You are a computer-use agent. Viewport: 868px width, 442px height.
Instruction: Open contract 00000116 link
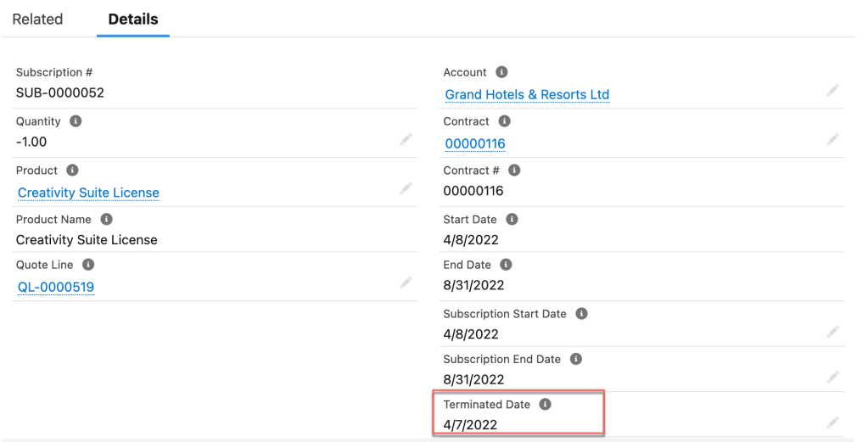(474, 143)
